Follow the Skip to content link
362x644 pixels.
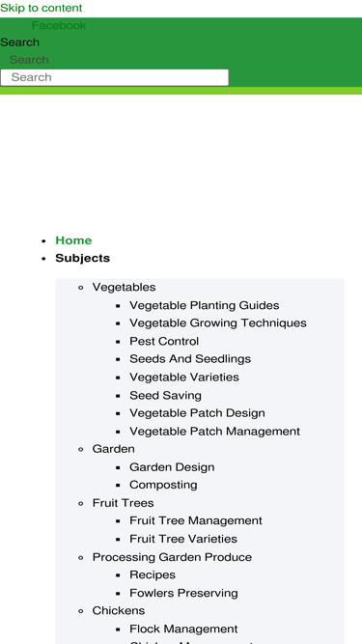coord(42,9)
